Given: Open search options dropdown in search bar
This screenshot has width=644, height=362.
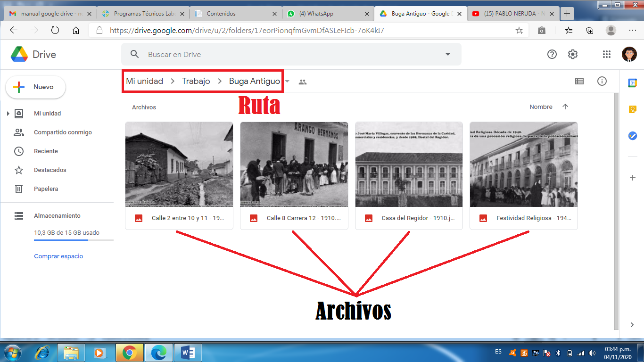Looking at the screenshot, I should (448, 55).
